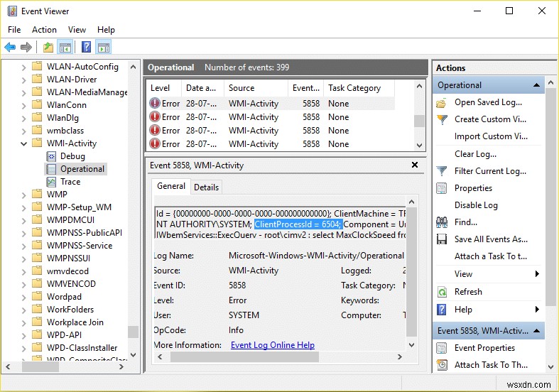Click Find in the Actions pane

[465, 222]
